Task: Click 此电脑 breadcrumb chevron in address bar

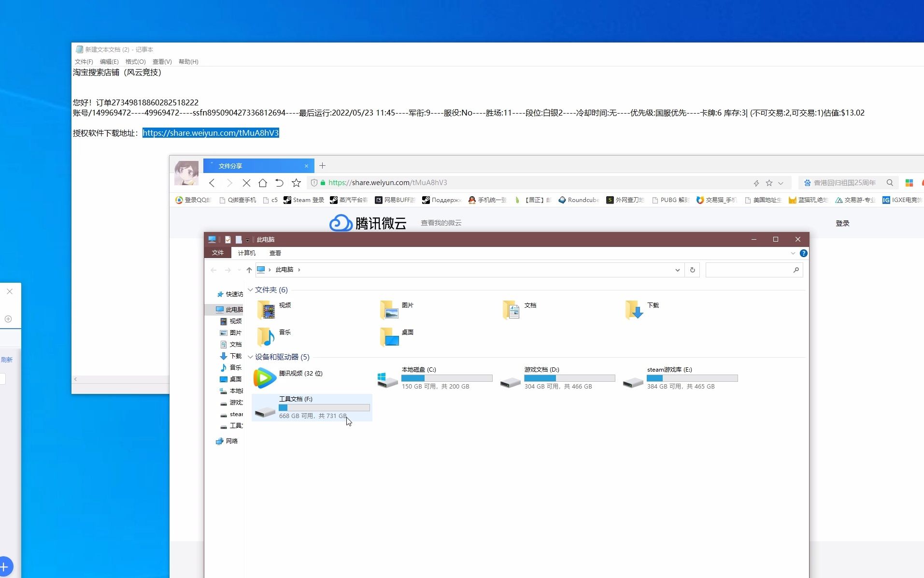Action: (299, 270)
